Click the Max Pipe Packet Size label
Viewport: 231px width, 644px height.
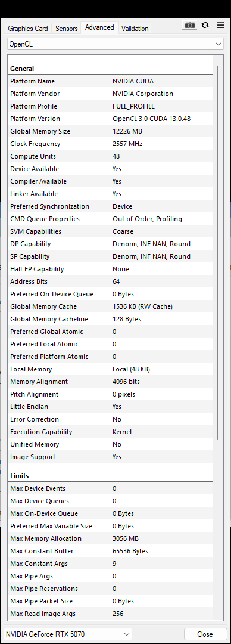(42, 602)
